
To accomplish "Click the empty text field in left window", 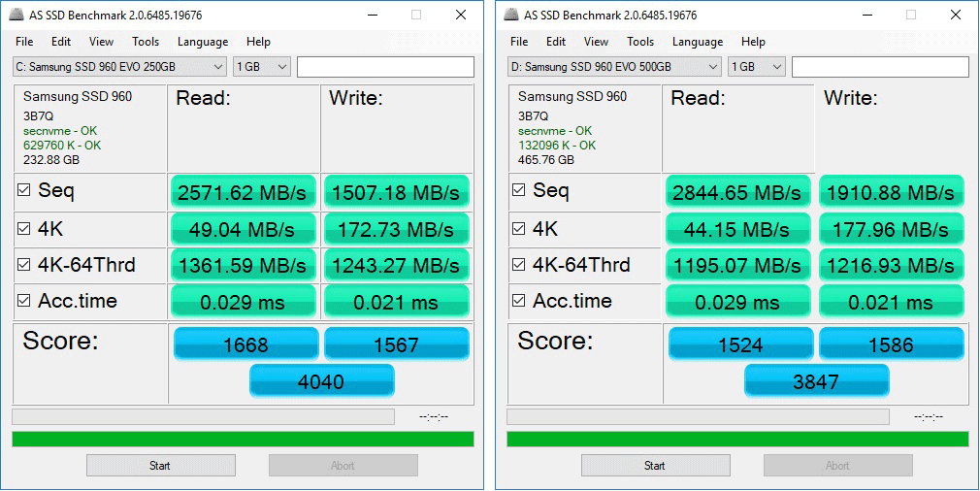I will [385, 67].
